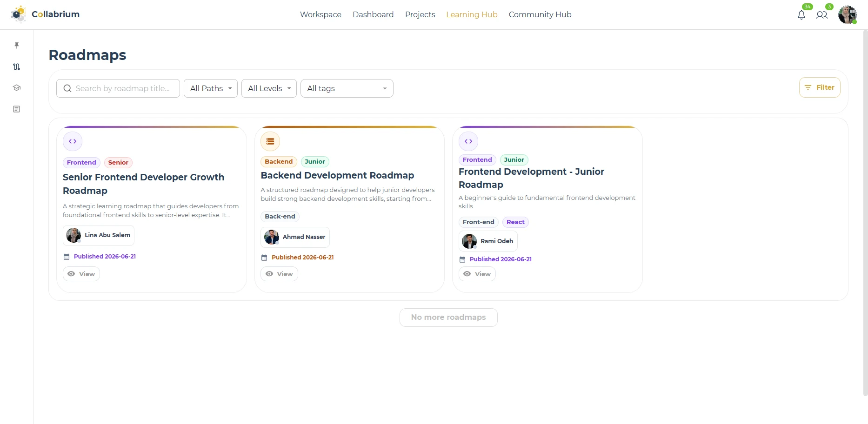The height and width of the screenshot is (424, 868).
Task: Click the Junior tag on Backend card
Action: point(315,162)
